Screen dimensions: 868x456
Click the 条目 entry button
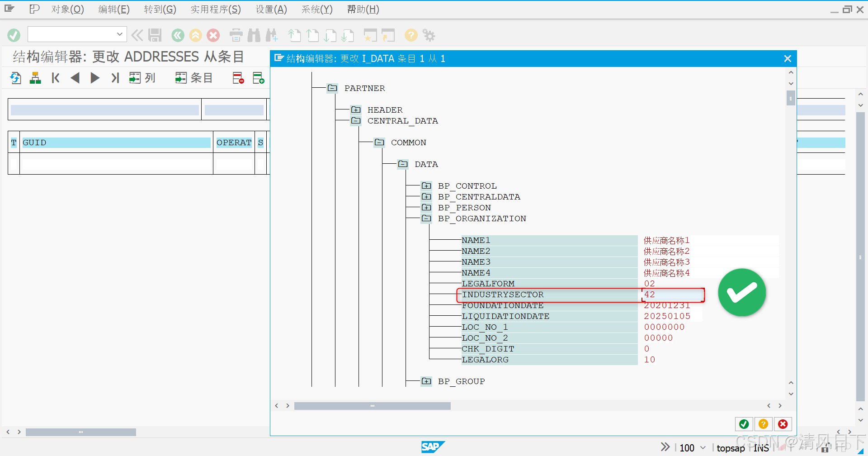193,78
